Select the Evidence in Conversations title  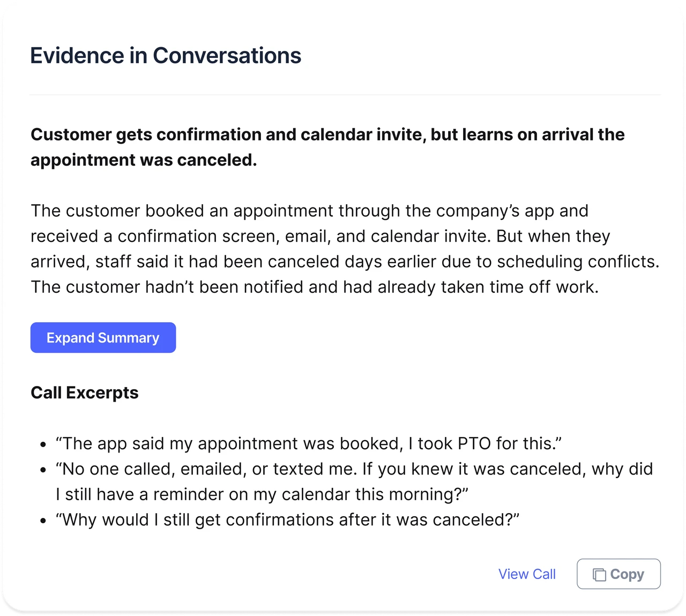(166, 56)
